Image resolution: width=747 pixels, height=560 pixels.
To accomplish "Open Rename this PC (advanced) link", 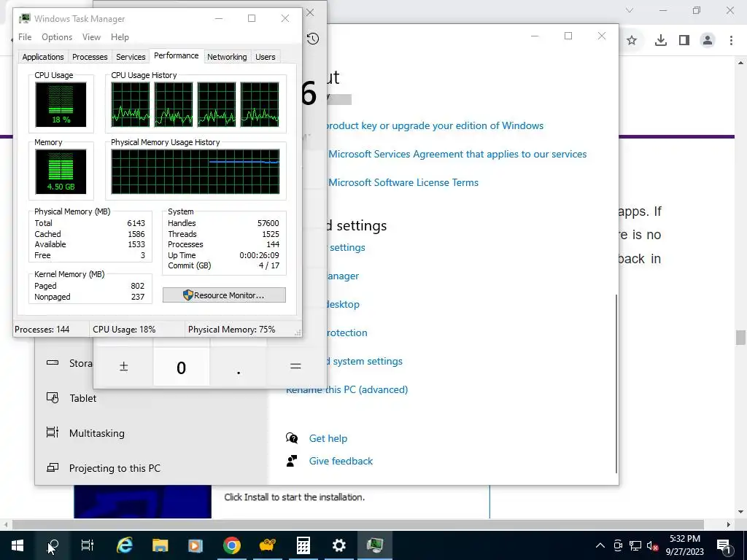I will [347, 389].
